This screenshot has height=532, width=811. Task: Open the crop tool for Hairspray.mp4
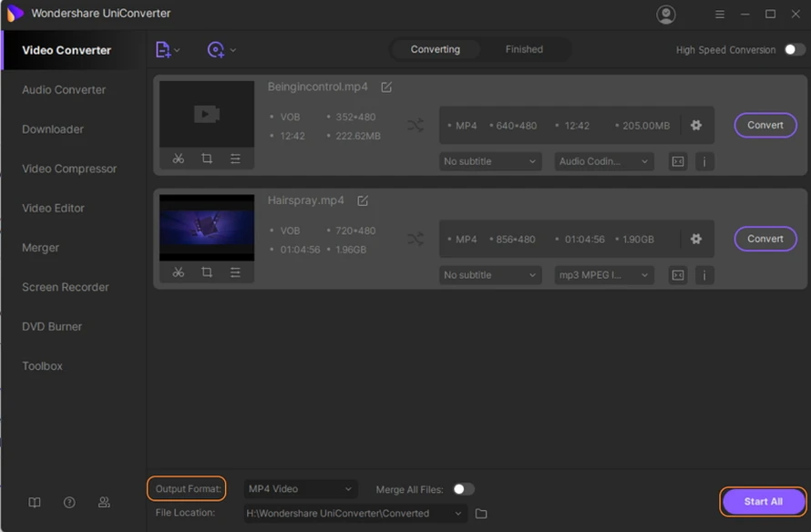click(x=207, y=272)
